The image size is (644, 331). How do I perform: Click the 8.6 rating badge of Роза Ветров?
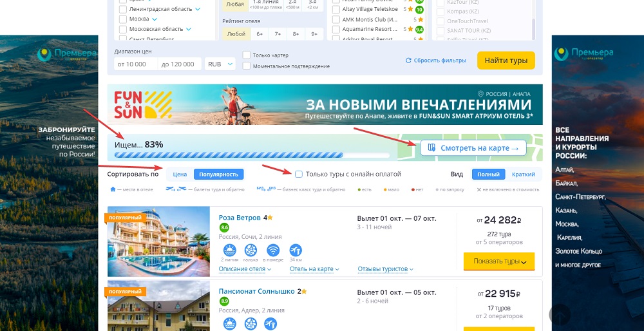coord(224,227)
